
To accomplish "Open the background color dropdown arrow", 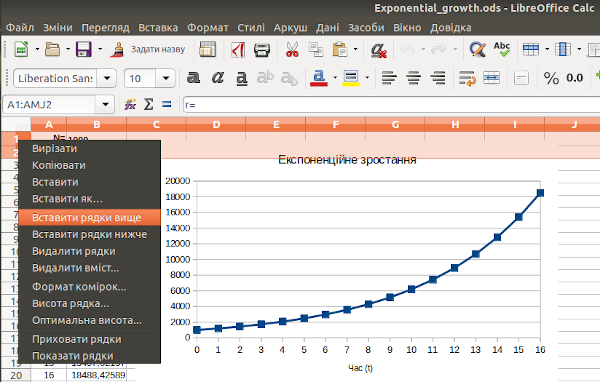I will [367, 78].
